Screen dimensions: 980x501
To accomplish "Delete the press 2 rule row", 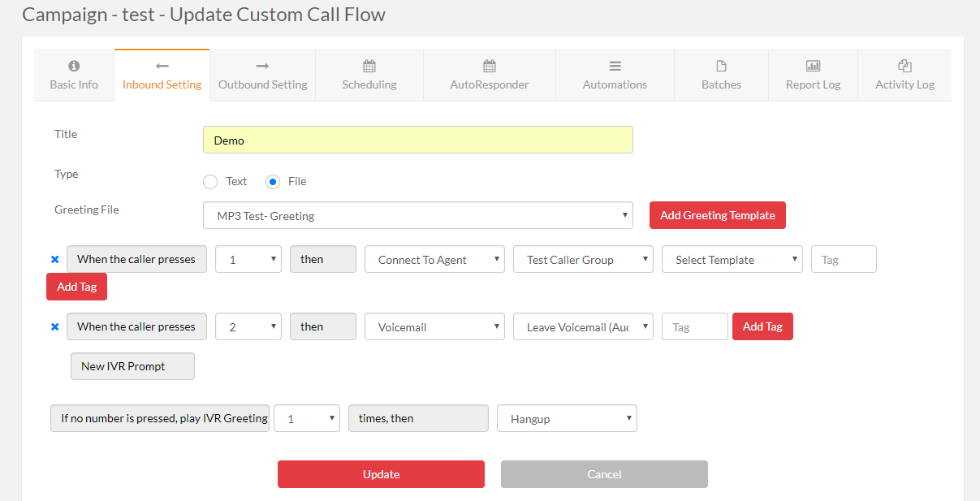I will [x=55, y=326].
